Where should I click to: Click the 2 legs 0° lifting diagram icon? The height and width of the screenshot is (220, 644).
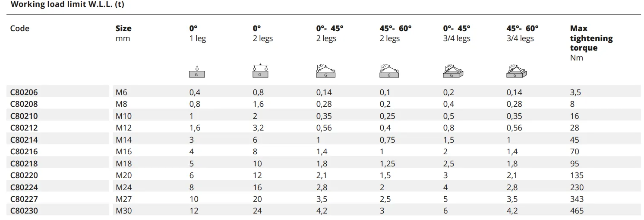point(260,71)
